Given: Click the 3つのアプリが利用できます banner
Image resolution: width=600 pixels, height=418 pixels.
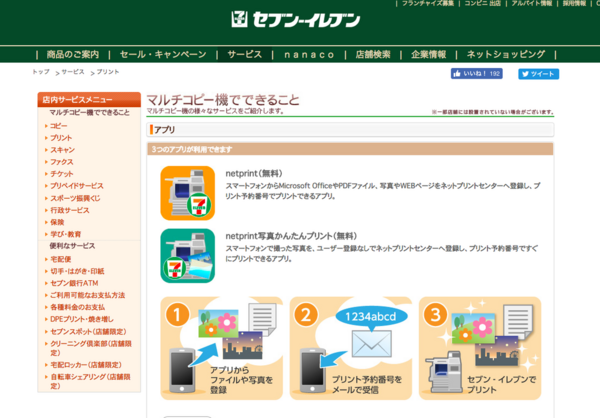Looking at the screenshot, I should click(350, 149).
